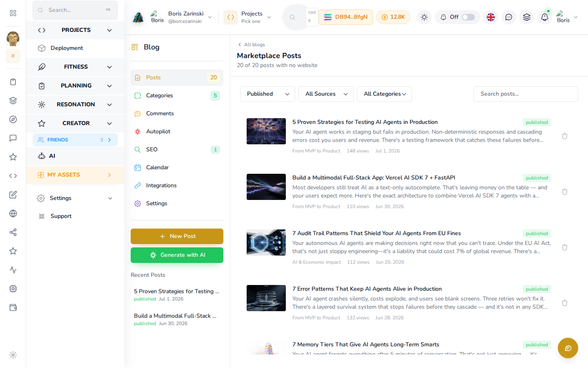Click the DB94...BfgN wallet address button
The image size is (588, 368).
coord(345,17)
